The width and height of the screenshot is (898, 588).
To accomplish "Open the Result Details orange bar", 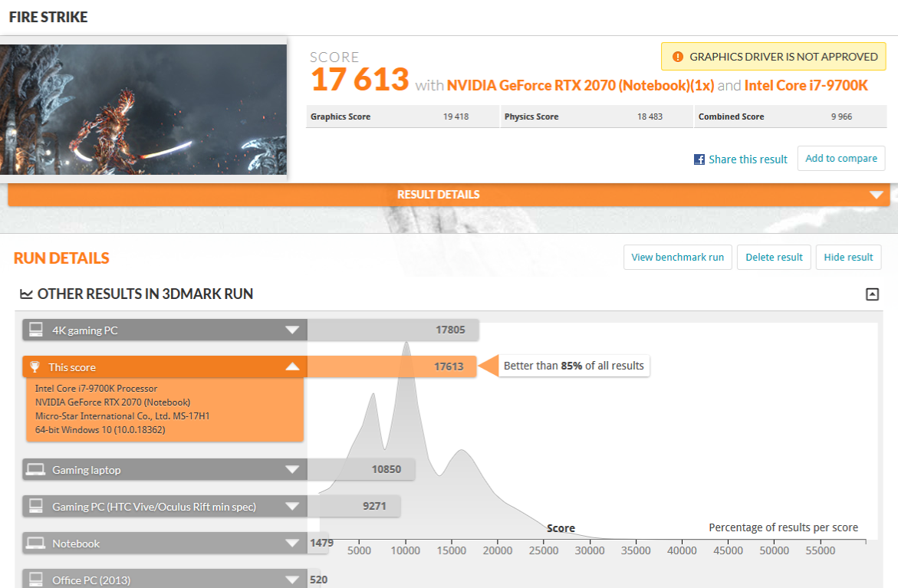I will tap(449, 195).
